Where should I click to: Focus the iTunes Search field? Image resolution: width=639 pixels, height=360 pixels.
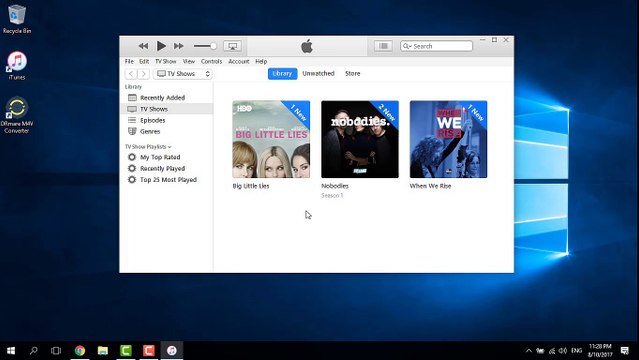tap(436, 46)
